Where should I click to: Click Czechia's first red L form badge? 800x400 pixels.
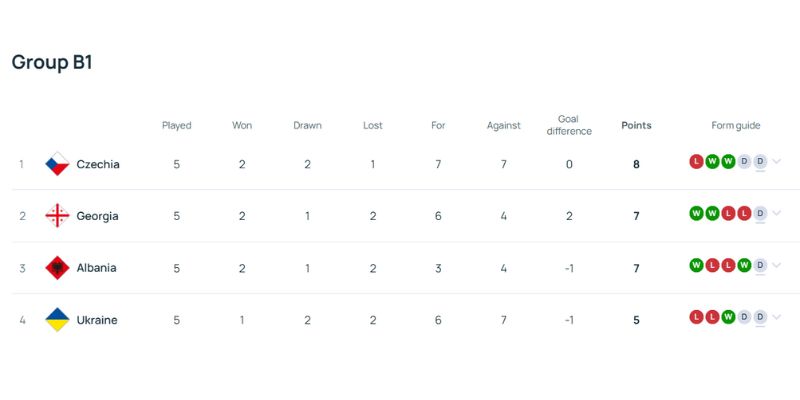pos(697,161)
